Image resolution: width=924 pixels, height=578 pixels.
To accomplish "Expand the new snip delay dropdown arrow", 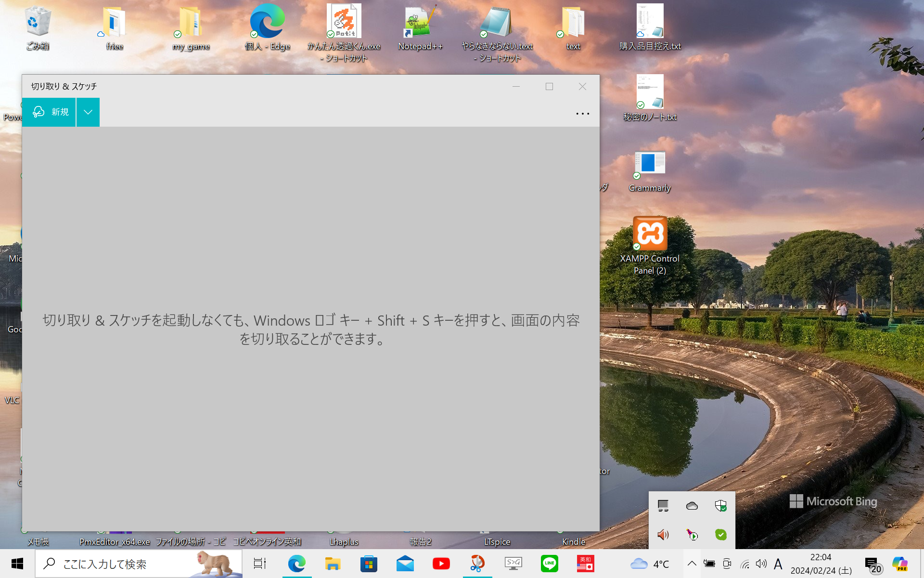I will click(88, 112).
